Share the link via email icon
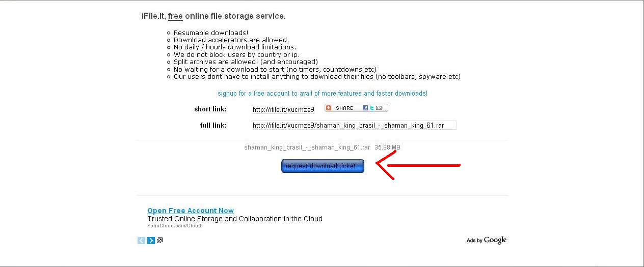 point(379,108)
